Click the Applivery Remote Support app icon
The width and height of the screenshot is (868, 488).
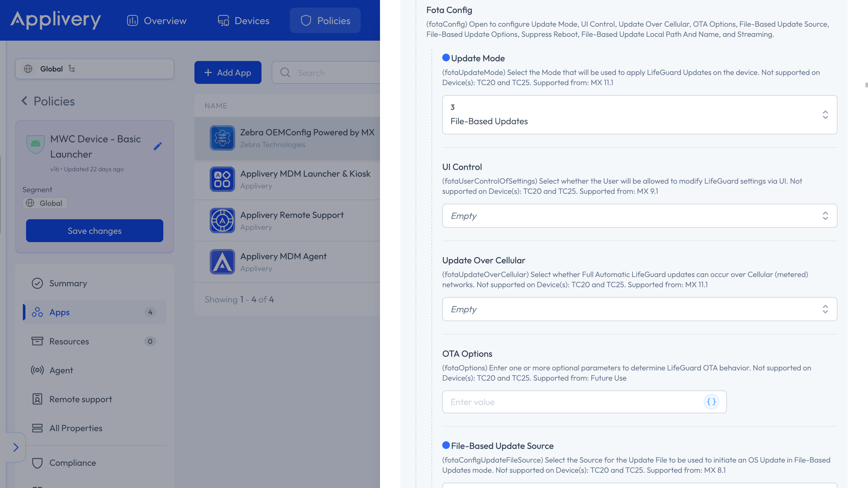tap(222, 220)
